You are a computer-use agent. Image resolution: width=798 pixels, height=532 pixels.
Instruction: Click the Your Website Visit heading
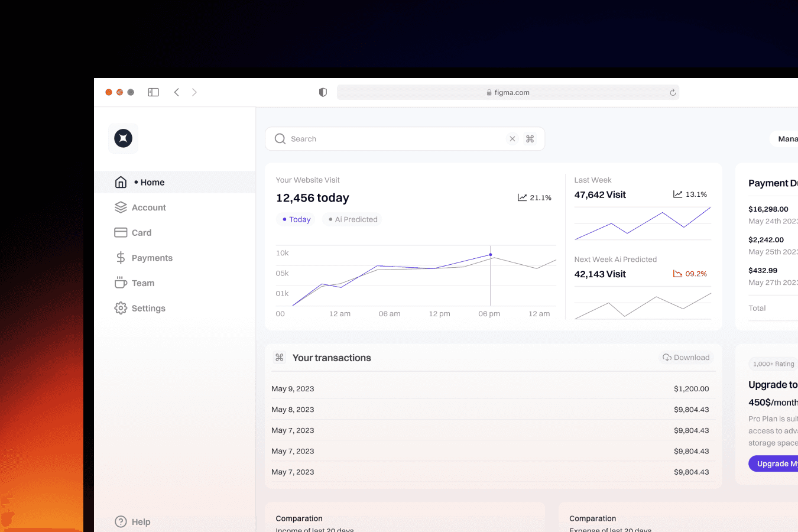pos(308,180)
